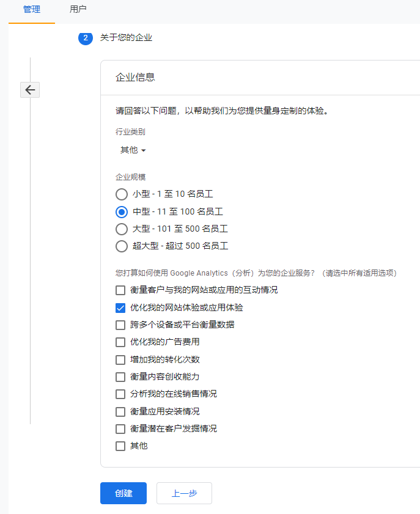Check the 其他 usage checkbox
Viewport: 420px width, 514px height.
120,446
